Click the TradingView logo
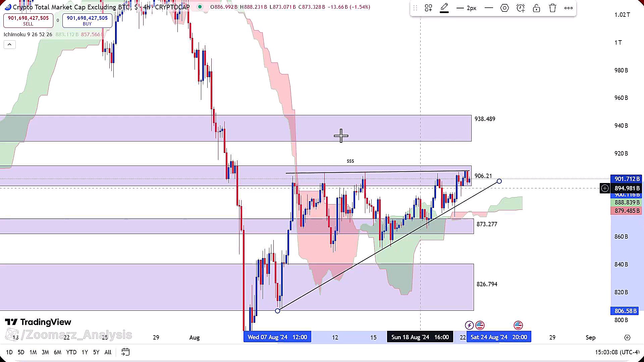The height and width of the screenshot is (362, 644). (x=38, y=322)
